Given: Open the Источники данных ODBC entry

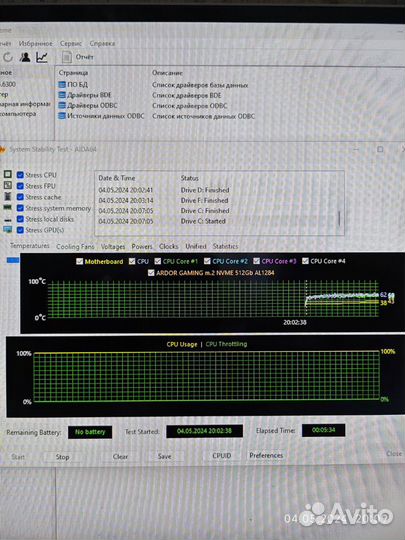Looking at the screenshot, I should pos(101,116).
